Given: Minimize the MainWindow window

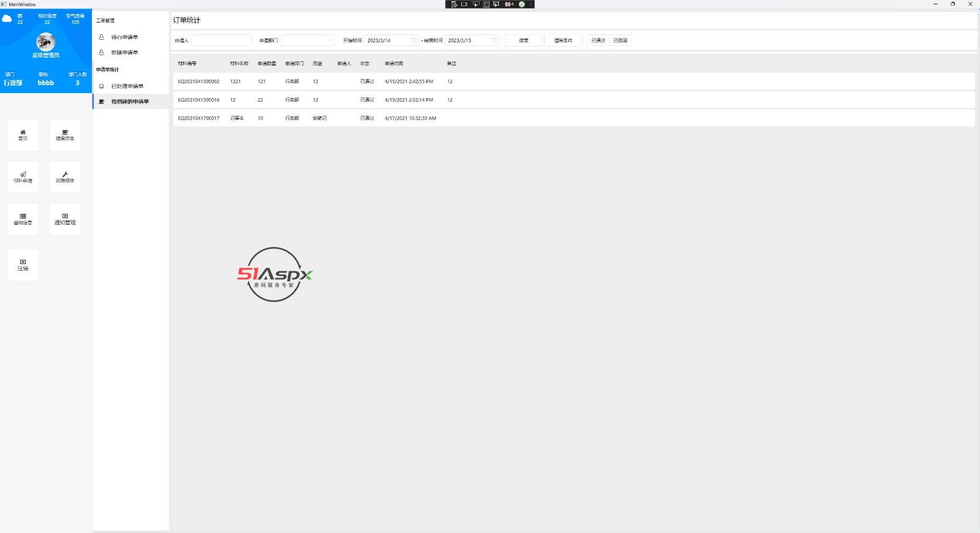Looking at the screenshot, I should (935, 4).
